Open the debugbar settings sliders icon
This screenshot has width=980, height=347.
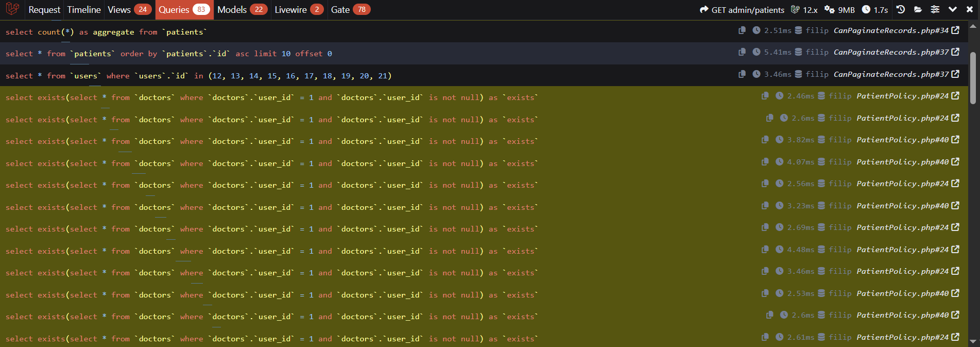tap(935, 9)
